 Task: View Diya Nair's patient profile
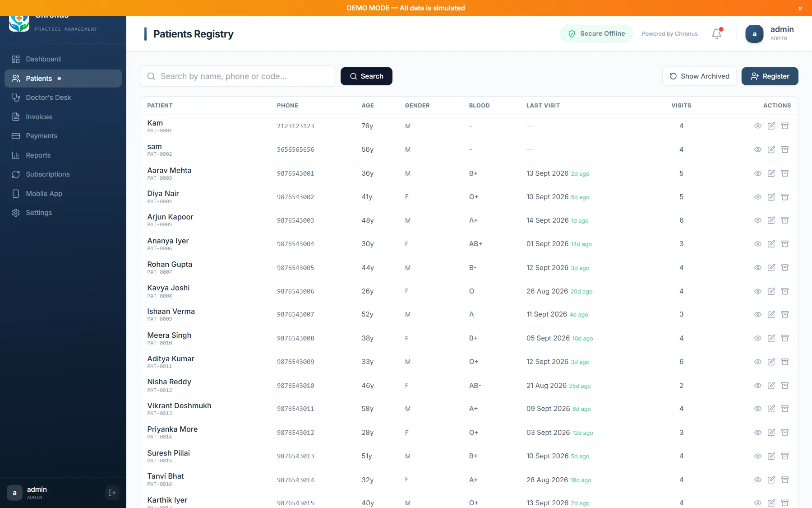[x=758, y=197]
